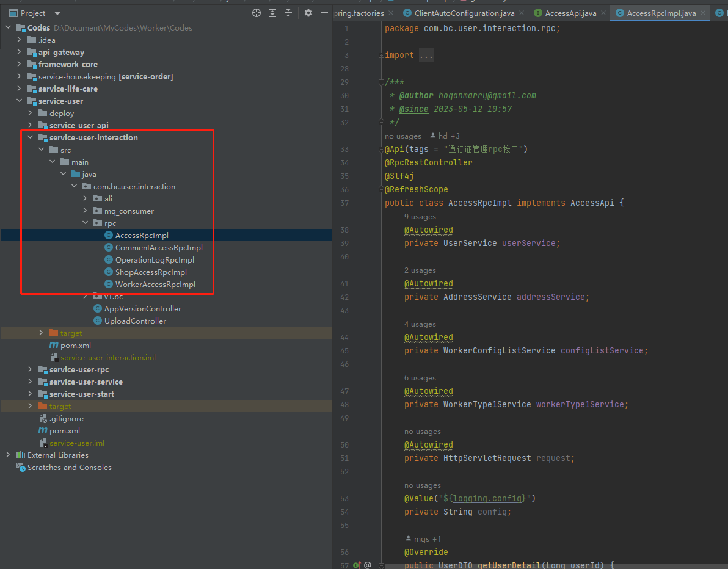
Task: Open ShopAccessRpcImpl class
Action: tap(151, 272)
